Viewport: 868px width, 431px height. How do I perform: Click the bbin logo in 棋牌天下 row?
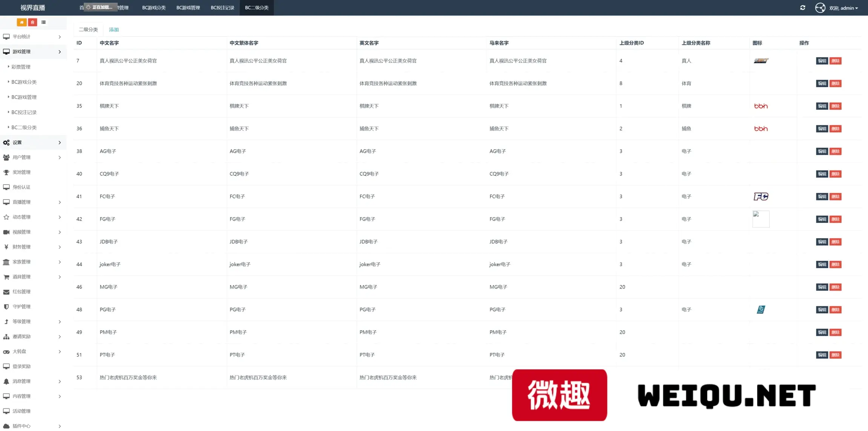click(761, 106)
